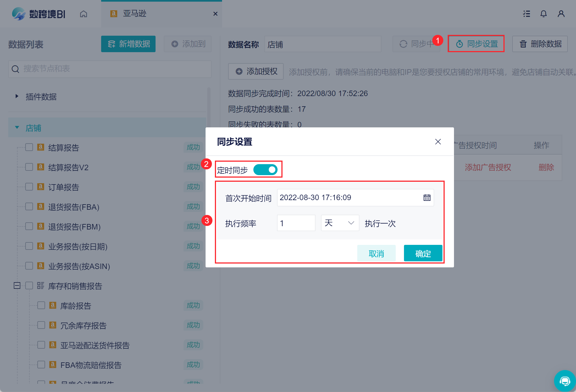Click the 执行频率 number input
This screenshot has height=392, width=576.
[x=296, y=223]
